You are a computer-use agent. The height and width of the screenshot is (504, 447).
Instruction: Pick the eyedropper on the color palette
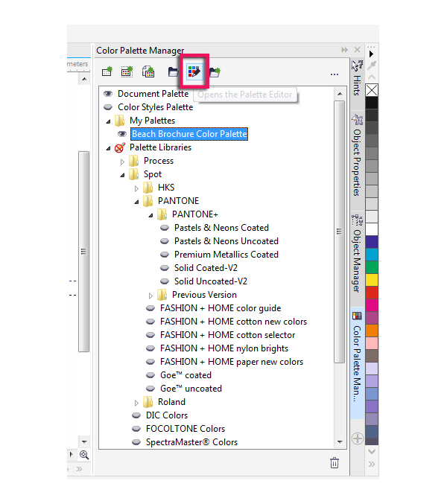372,66
